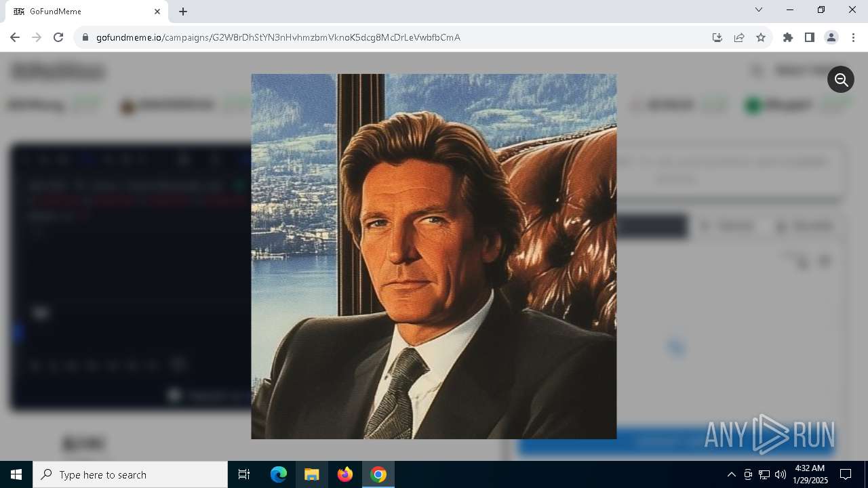
Task: Share this page using the share icon
Action: coord(739,37)
